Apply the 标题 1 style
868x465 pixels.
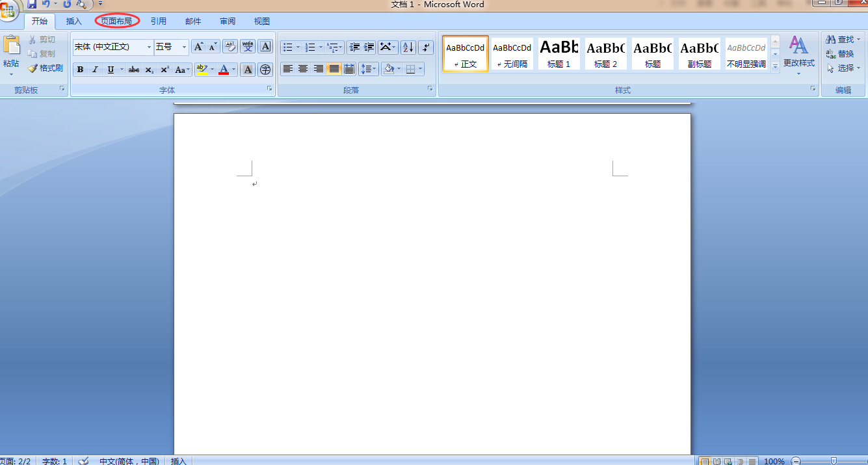pyautogui.click(x=559, y=54)
